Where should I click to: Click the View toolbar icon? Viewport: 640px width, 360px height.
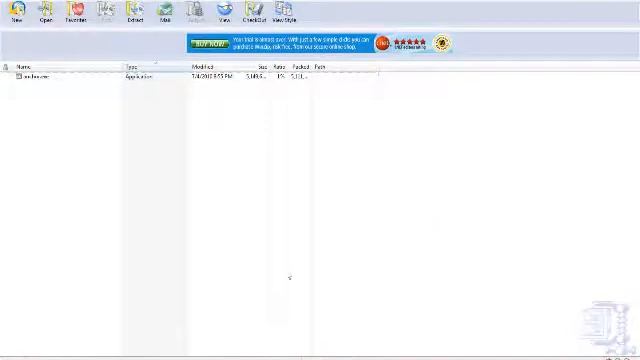tap(224, 11)
